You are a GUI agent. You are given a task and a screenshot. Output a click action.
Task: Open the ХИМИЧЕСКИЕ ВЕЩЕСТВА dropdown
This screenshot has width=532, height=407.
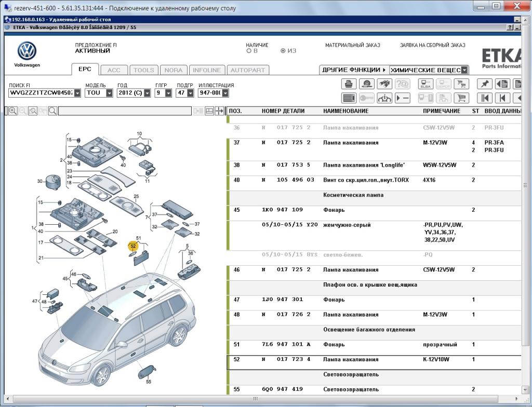click(464, 70)
